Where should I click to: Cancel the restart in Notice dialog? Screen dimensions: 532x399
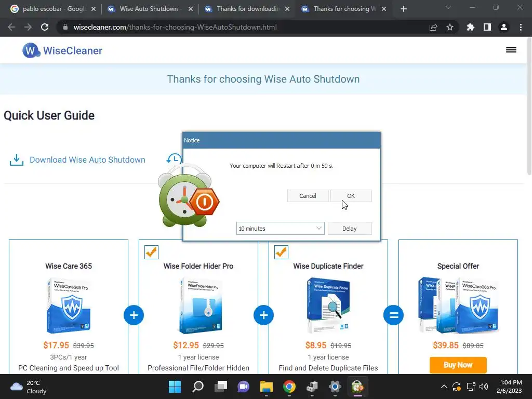308,196
